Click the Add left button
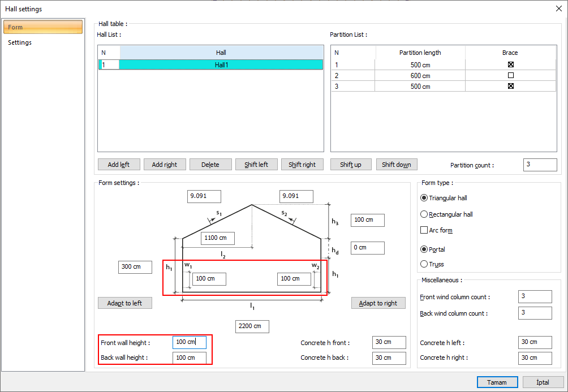This screenshot has width=568, height=392. click(x=118, y=165)
